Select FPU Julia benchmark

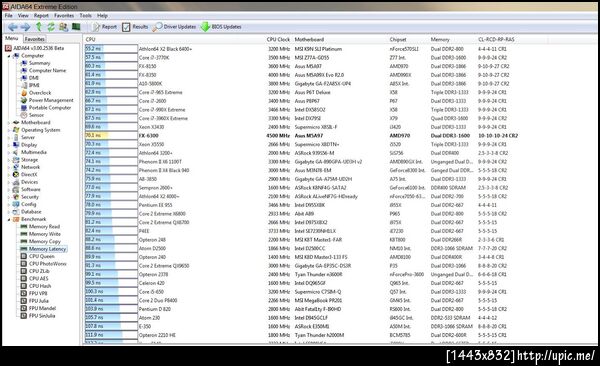(x=34, y=301)
